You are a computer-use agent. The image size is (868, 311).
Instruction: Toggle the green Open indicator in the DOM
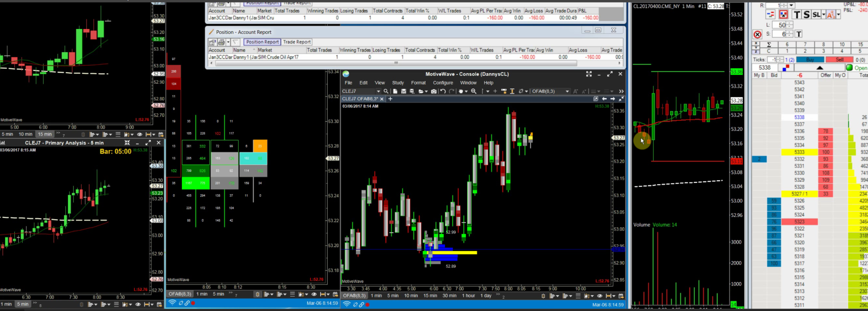coord(849,68)
